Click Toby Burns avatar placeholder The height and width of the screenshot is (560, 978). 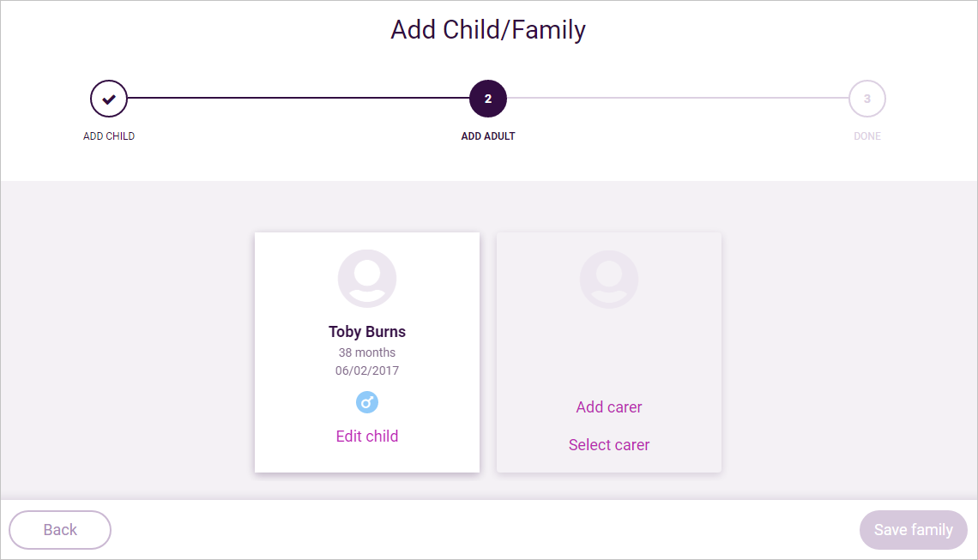pyautogui.click(x=367, y=279)
